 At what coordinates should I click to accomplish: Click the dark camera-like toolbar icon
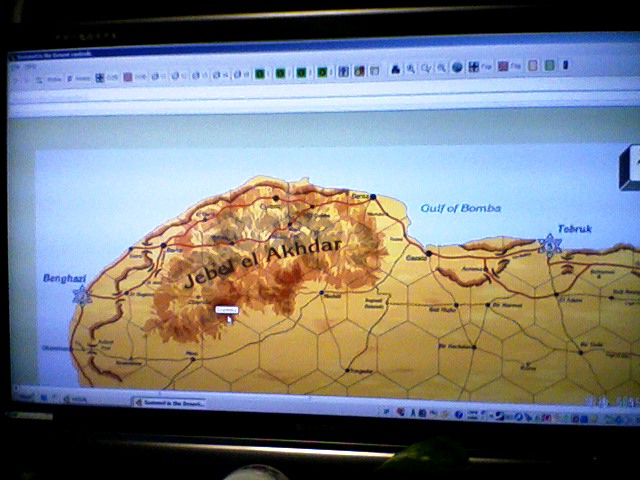click(395, 69)
